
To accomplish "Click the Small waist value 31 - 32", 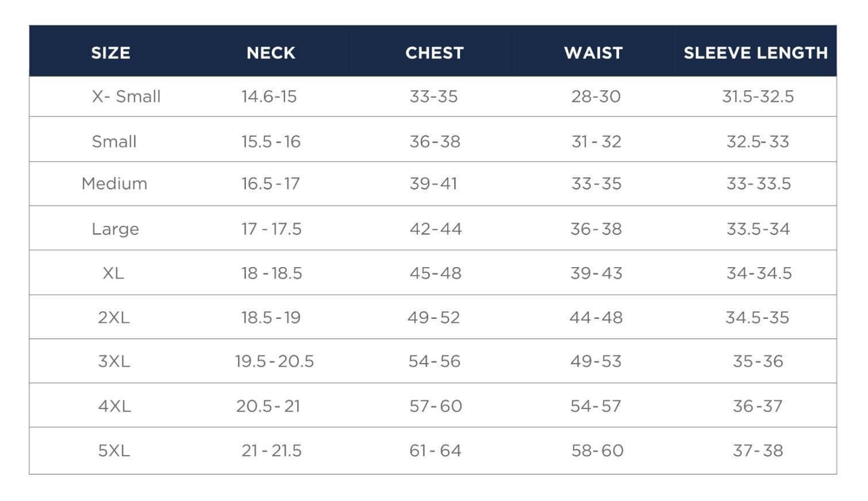I will tap(596, 142).
